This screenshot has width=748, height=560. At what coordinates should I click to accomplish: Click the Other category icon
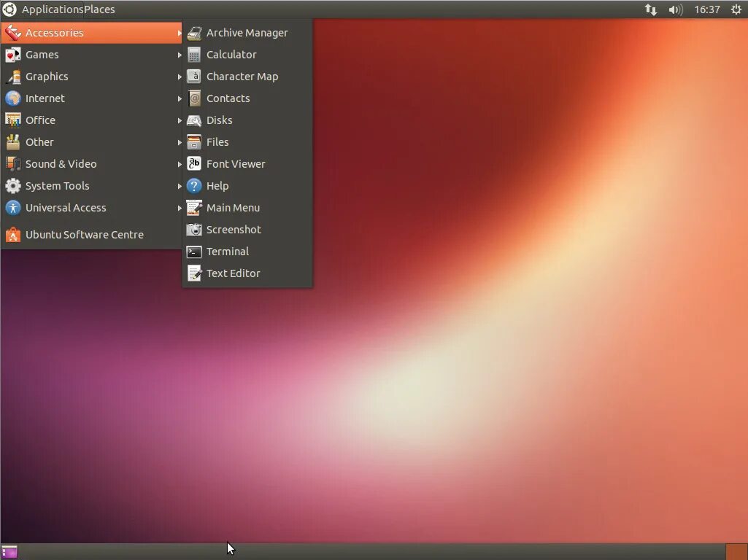click(13, 142)
